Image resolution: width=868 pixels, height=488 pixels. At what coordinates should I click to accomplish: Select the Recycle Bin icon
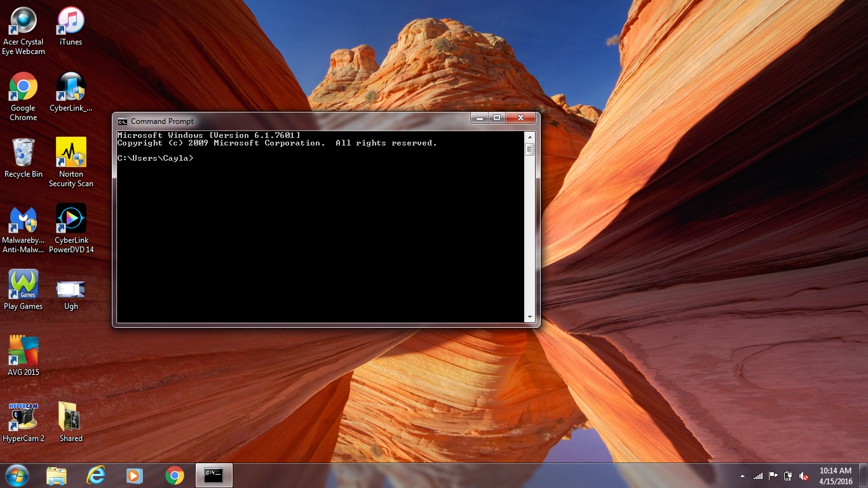coord(24,158)
